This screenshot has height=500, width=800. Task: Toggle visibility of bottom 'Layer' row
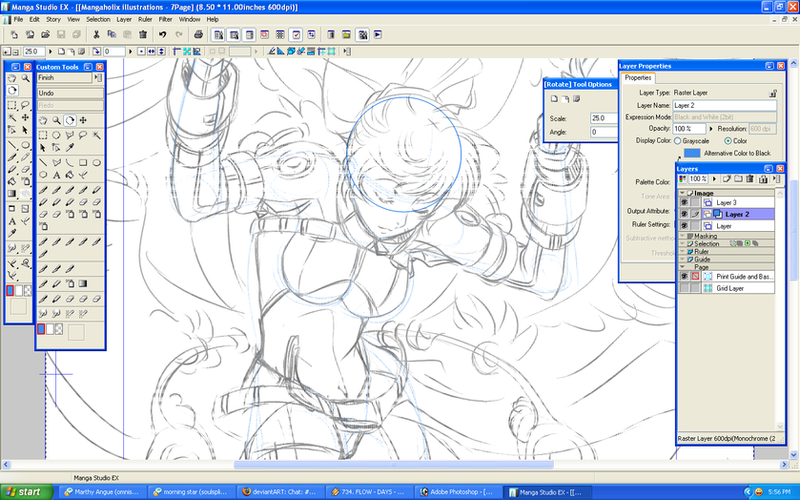pos(684,226)
